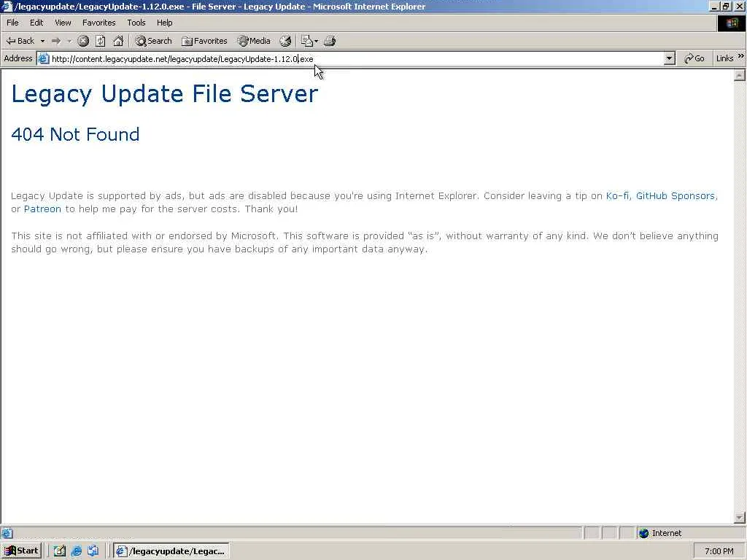Select the /legacyupdate taskbar window button
Viewport: 747px width, 560px height.
171,551
